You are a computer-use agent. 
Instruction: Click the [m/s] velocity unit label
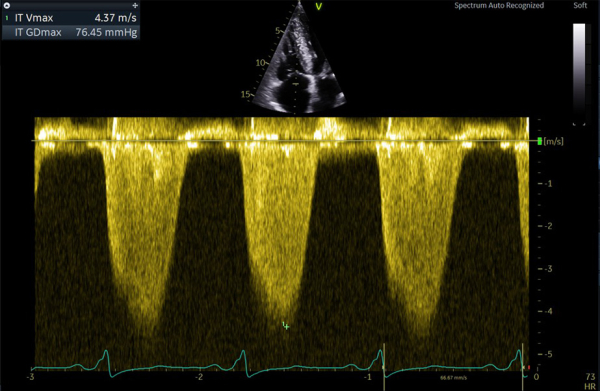(553, 142)
